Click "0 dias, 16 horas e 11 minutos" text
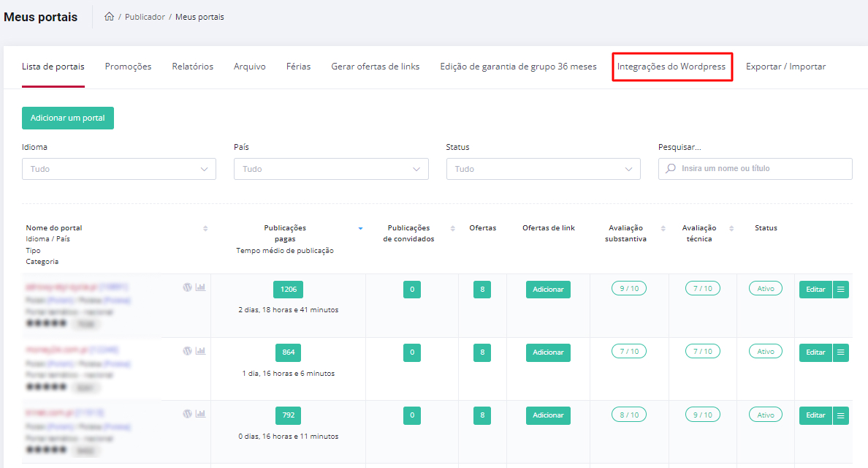The image size is (868, 468). click(289, 437)
